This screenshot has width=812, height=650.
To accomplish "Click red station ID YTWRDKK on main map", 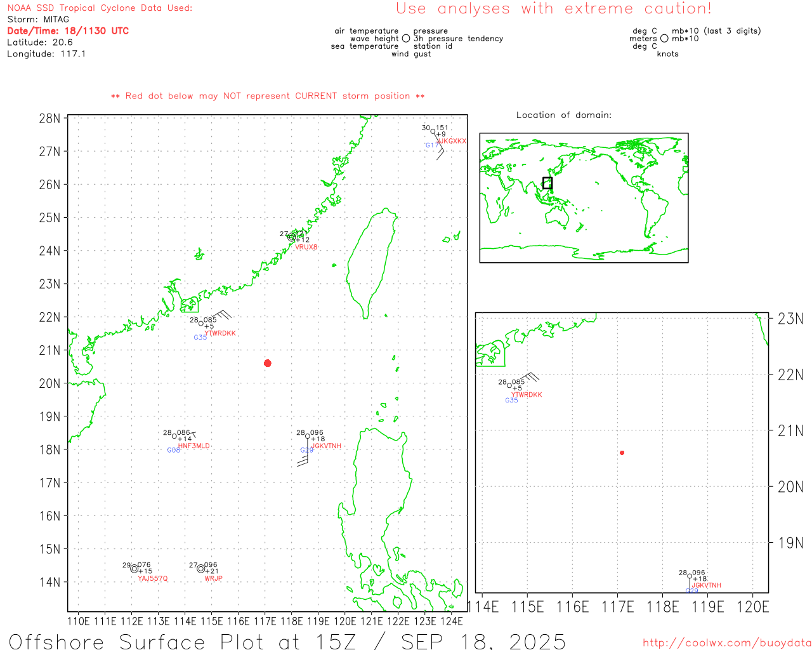I will 220,333.
